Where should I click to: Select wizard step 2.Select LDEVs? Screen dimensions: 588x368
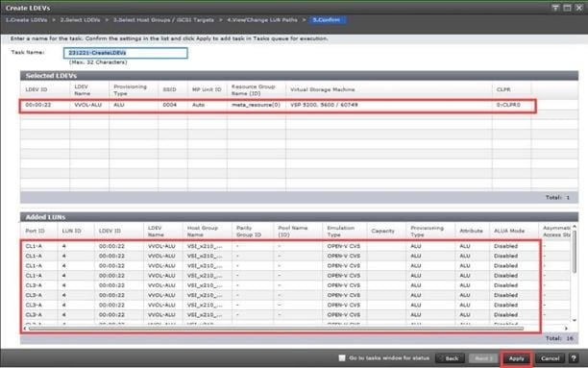81,20
